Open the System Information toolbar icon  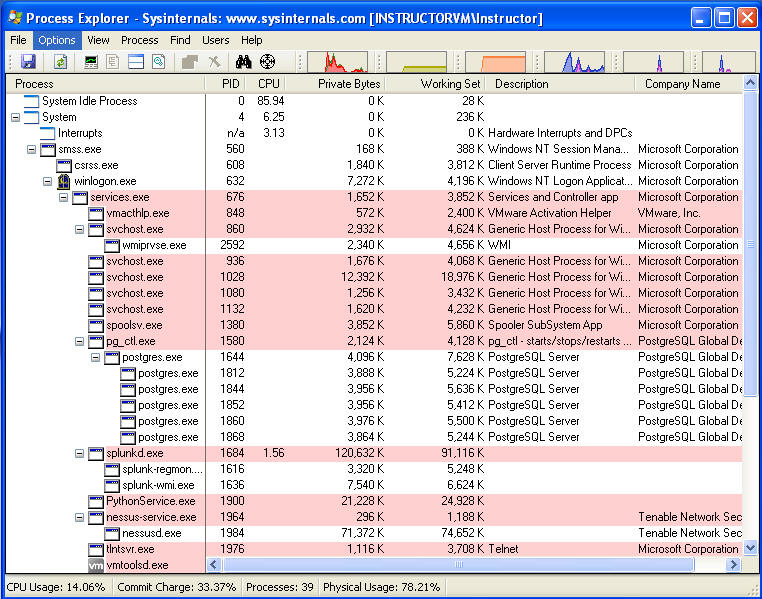coord(91,62)
